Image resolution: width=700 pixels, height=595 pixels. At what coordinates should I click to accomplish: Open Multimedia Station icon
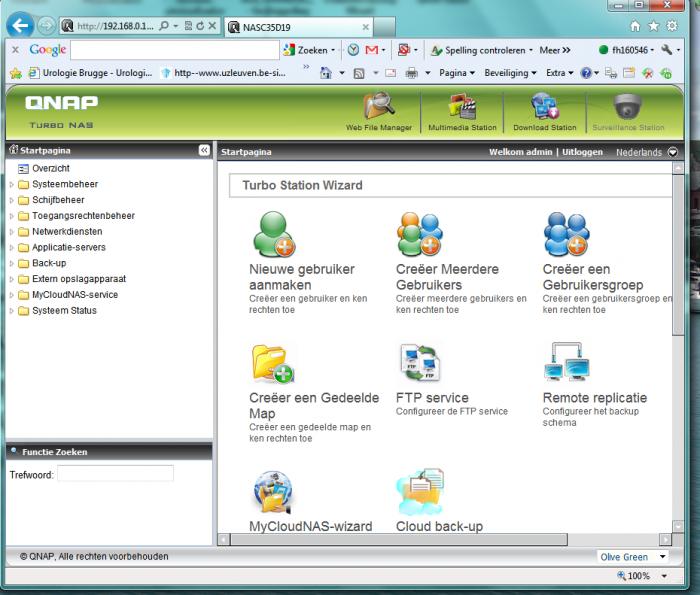click(462, 106)
